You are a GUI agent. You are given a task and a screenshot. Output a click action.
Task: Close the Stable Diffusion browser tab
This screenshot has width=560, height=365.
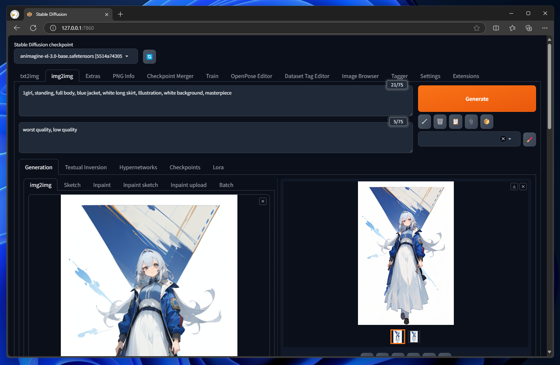tap(106, 14)
